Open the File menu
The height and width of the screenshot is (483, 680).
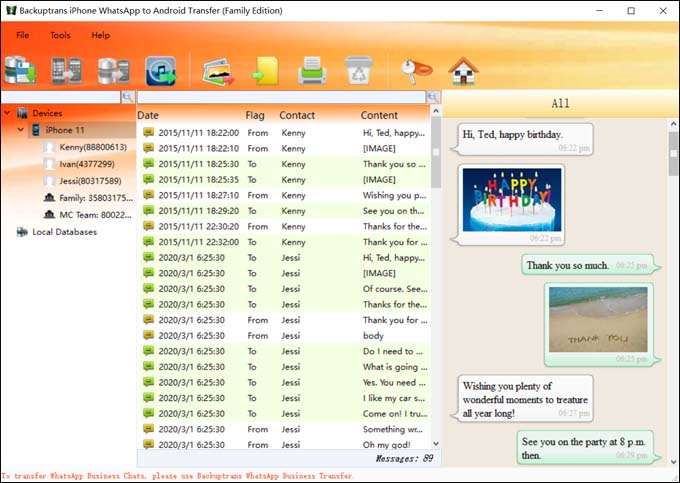[23, 35]
